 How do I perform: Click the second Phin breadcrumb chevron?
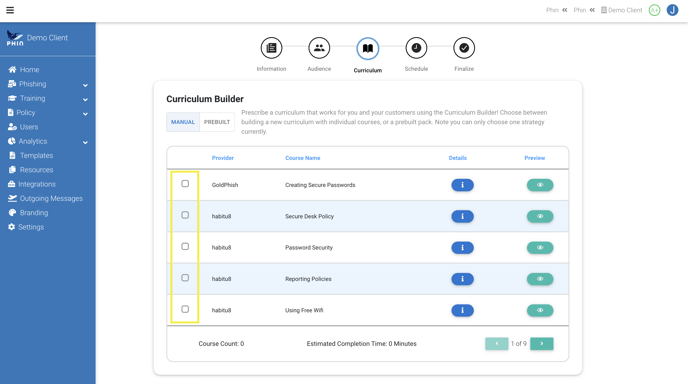point(592,10)
